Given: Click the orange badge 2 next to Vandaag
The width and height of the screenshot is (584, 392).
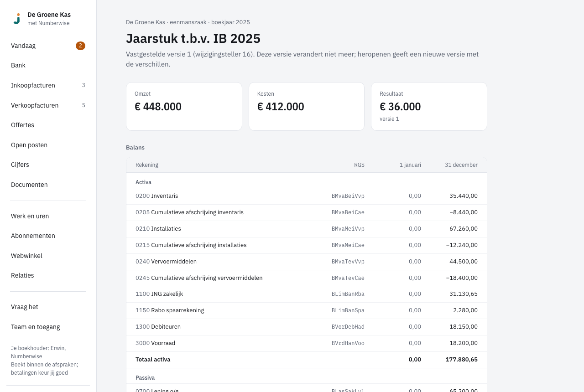Looking at the screenshot, I should [x=80, y=46].
